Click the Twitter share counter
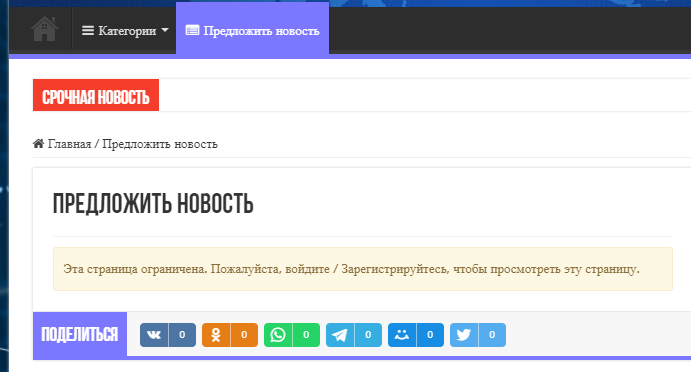This screenshot has width=691, height=372. (x=492, y=335)
